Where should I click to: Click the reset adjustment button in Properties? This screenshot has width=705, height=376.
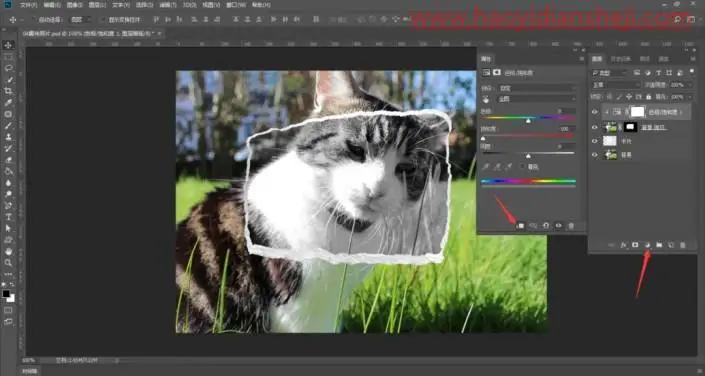click(x=546, y=226)
